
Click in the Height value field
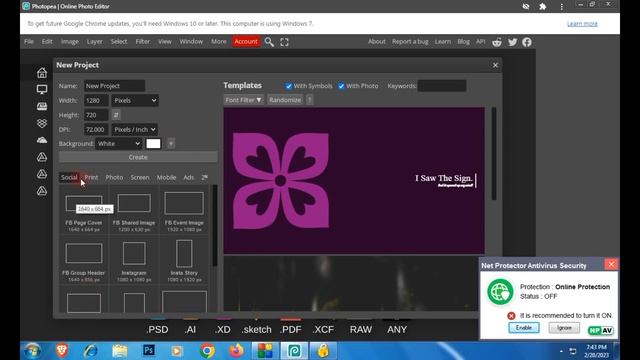tap(96, 115)
